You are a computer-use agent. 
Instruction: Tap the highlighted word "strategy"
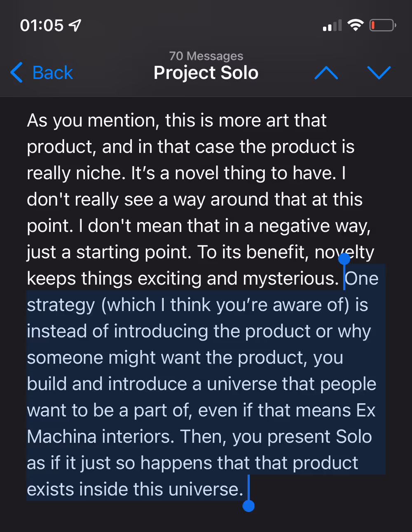click(x=61, y=305)
